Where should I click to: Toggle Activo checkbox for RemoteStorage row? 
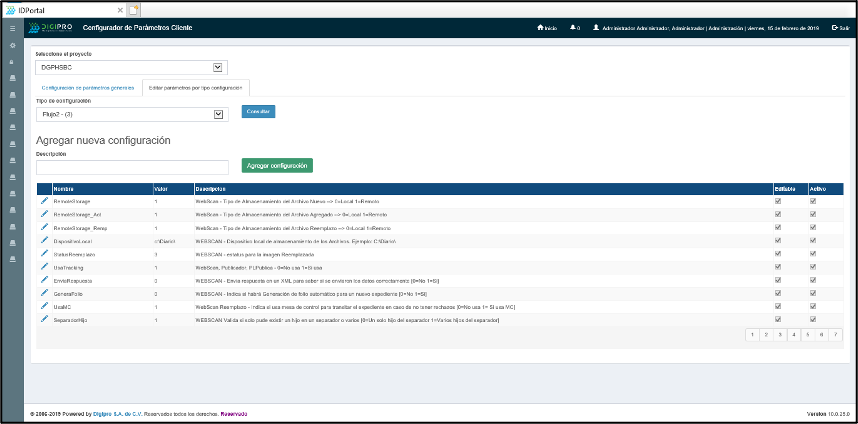[x=813, y=201]
